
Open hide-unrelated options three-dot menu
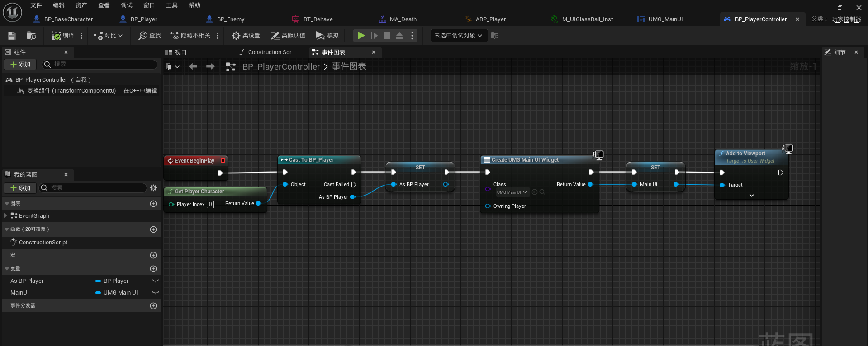pyautogui.click(x=218, y=36)
